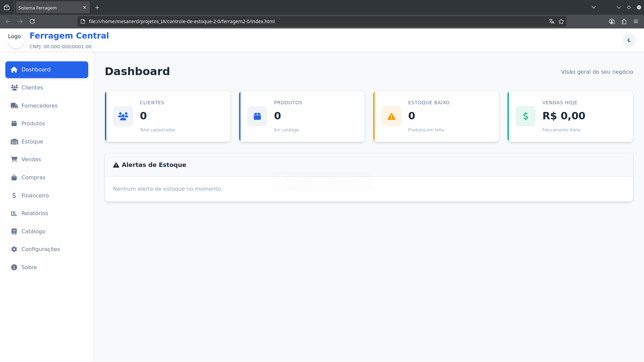The image size is (644, 362).
Task: Click the Clientes card people icon
Action: [x=123, y=116]
